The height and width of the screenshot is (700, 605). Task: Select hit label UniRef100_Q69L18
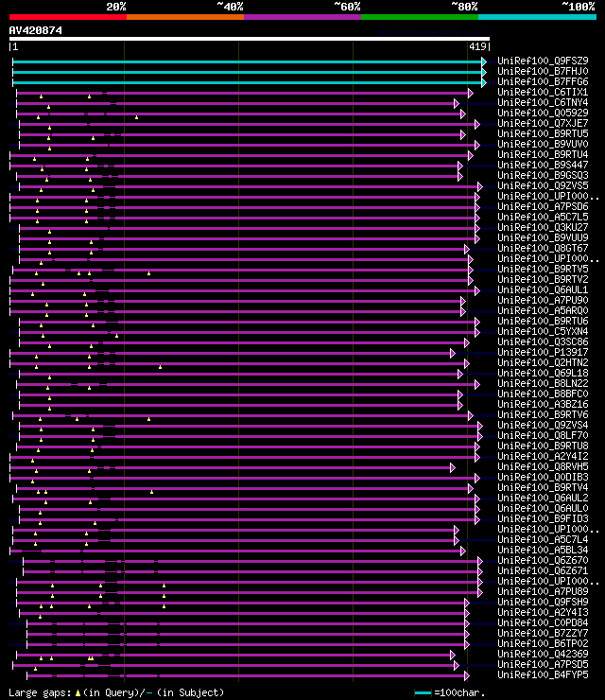[543, 373]
